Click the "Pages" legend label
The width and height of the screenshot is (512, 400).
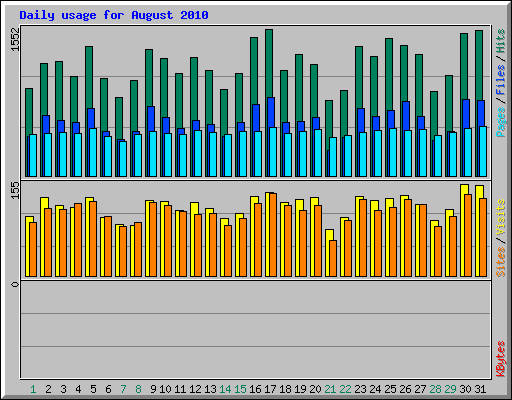[501, 122]
